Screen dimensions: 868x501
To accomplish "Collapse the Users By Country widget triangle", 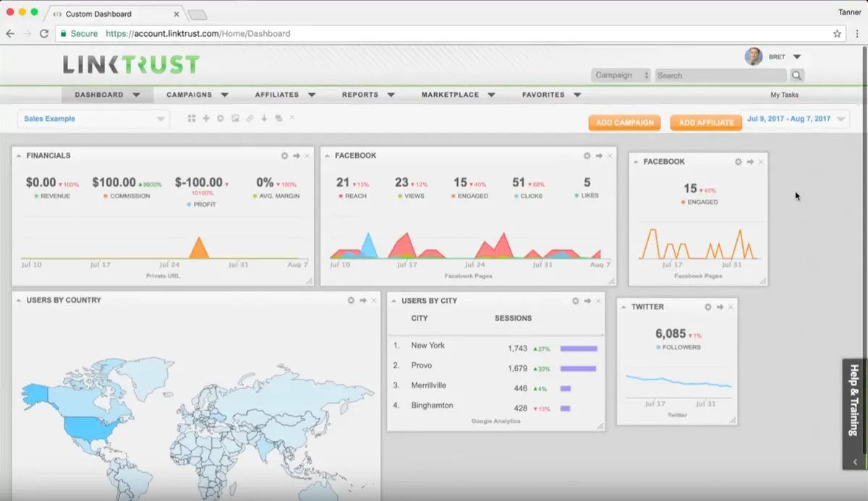I will point(20,301).
